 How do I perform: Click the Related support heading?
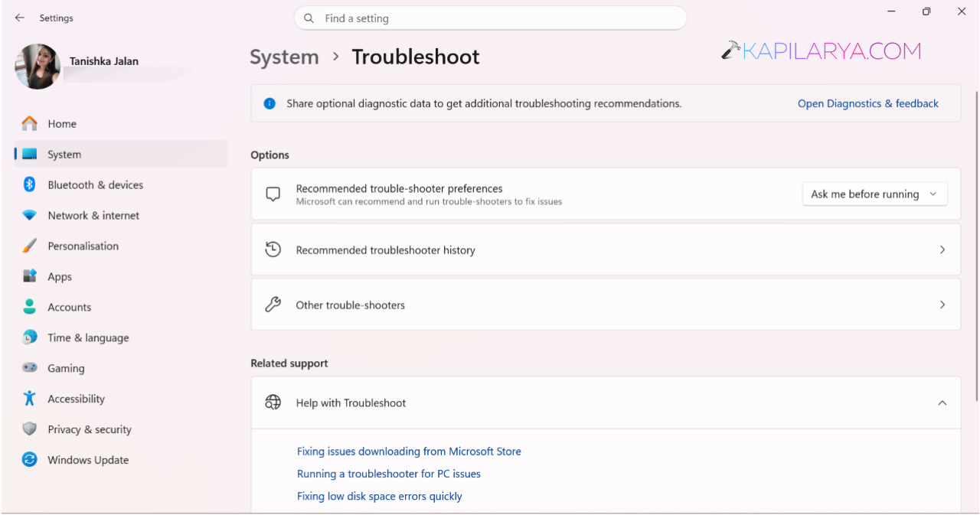point(289,363)
